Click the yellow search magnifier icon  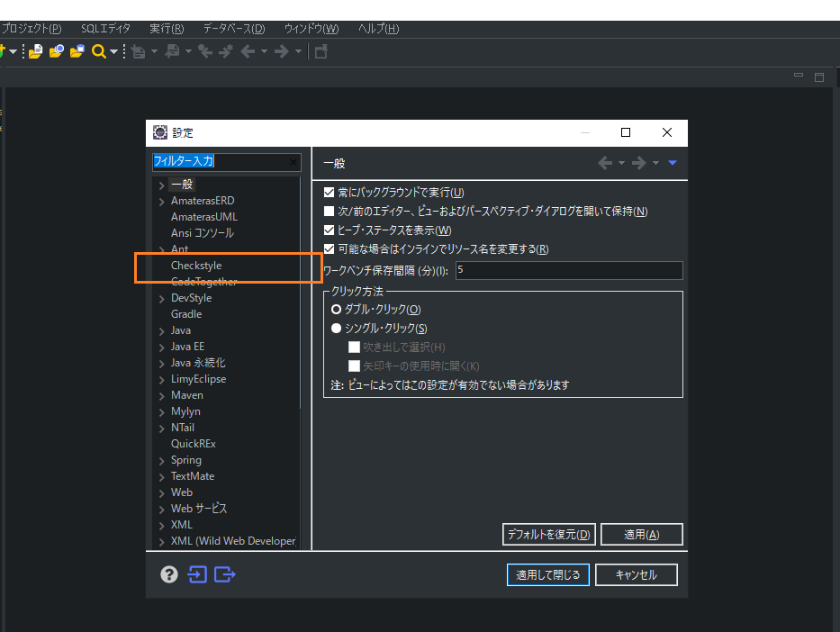[98, 51]
